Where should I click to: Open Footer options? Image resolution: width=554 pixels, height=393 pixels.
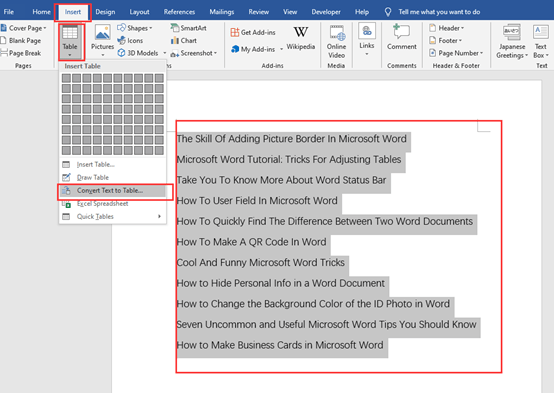pyautogui.click(x=446, y=41)
